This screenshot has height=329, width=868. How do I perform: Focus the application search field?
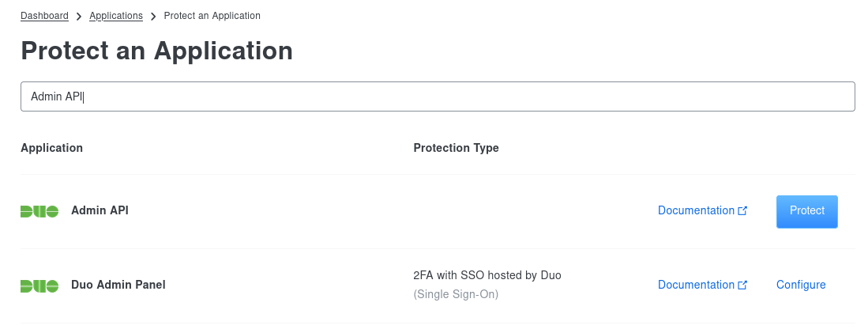pos(438,96)
